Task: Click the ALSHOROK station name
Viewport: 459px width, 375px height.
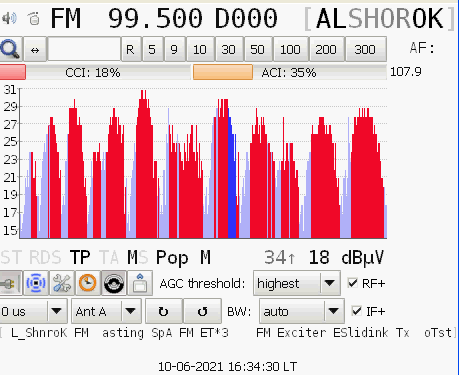Action: (x=380, y=18)
